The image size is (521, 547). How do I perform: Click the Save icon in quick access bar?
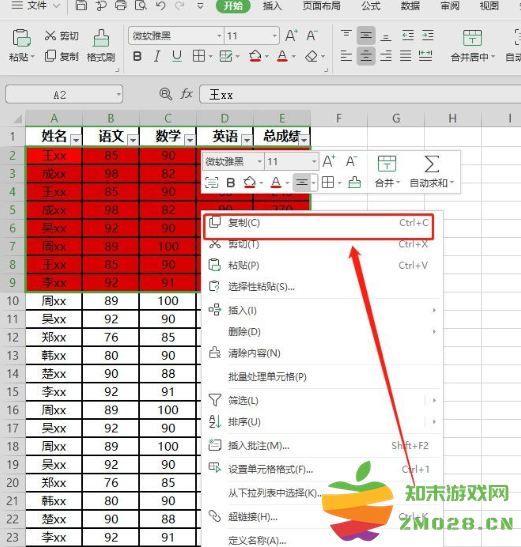pyautogui.click(x=81, y=5)
